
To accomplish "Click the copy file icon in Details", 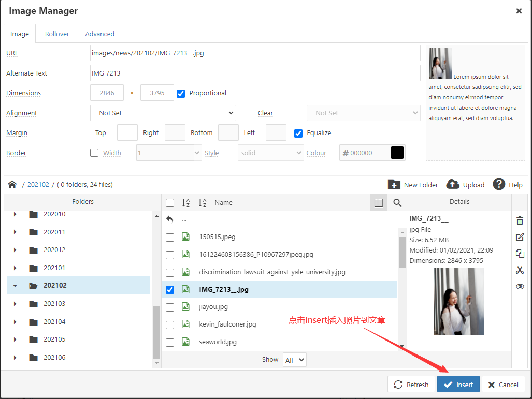I will click(x=520, y=254).
